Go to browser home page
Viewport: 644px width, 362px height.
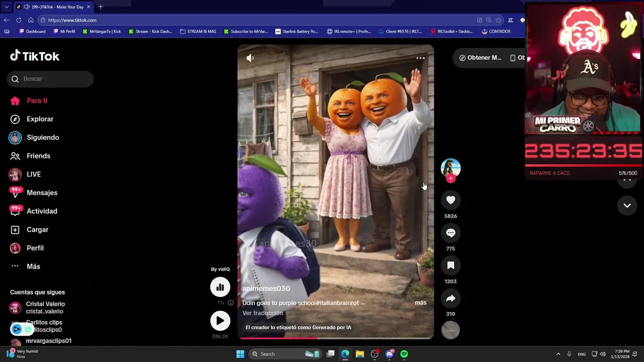coord(31,20)
